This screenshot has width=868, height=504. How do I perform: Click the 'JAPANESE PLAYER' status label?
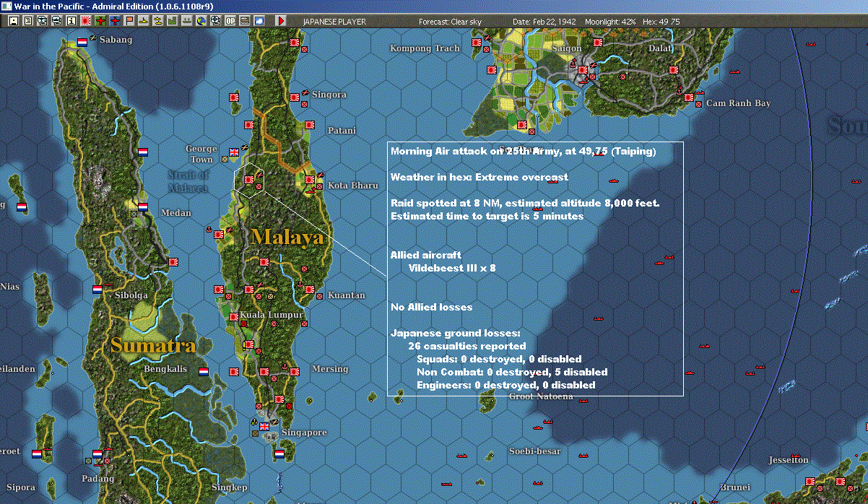(334, 22)
